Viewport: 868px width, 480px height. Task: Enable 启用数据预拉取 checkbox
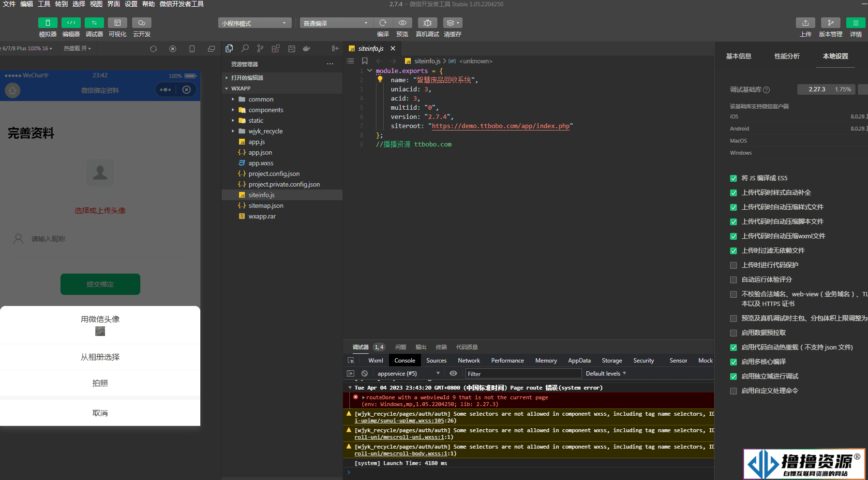(733, 333)
